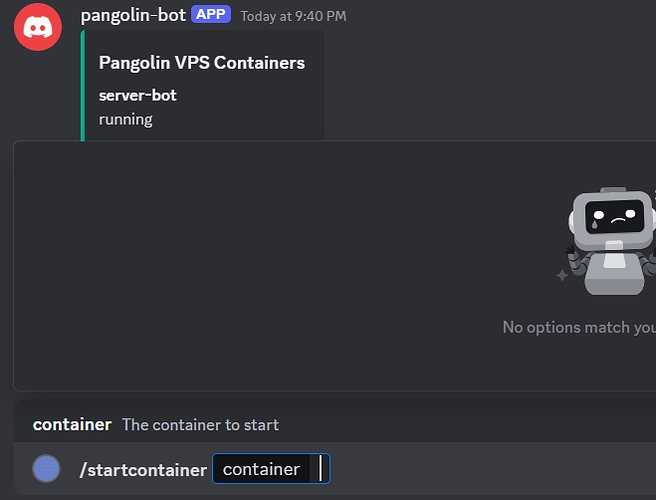Click the sparkle star beside the robot

tap(562, 275)
